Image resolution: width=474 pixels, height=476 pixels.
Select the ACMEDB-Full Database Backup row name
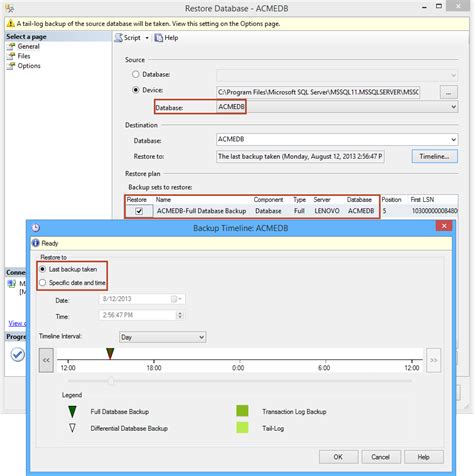[201, 211]
